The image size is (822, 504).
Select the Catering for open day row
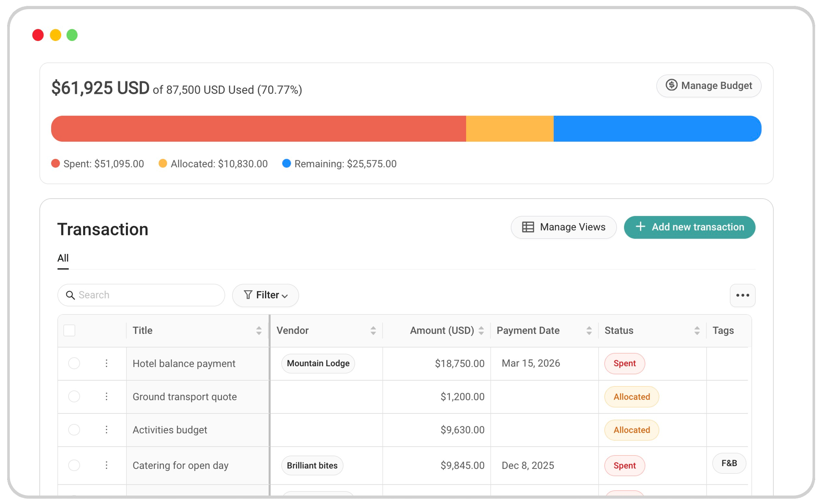(x=74, y=465)
